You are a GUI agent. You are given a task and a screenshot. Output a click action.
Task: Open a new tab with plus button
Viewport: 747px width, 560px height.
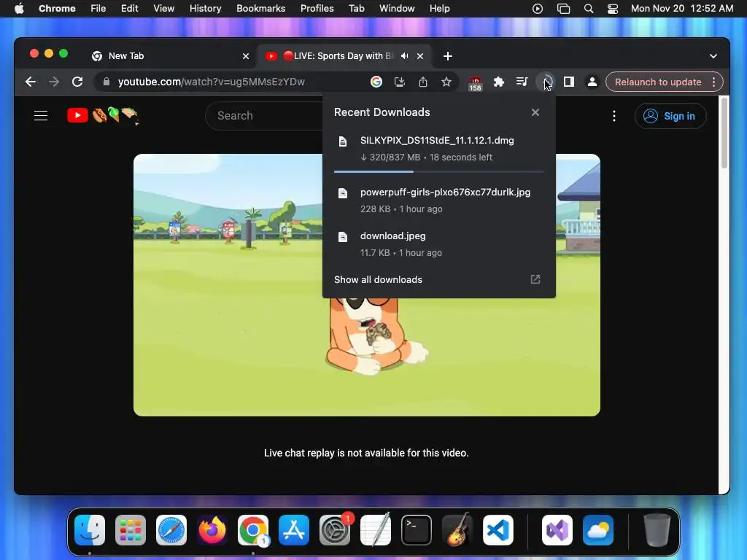(x=447, y=56)
